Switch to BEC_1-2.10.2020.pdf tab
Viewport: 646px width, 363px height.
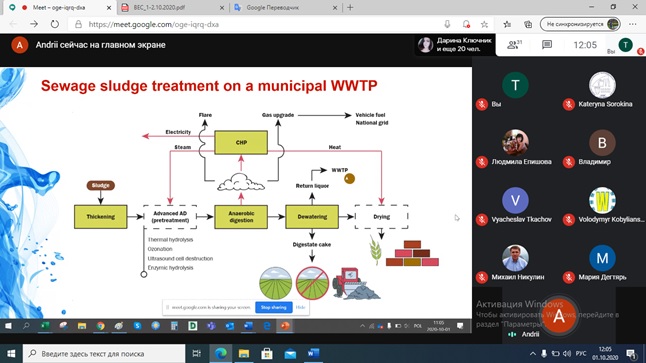point(172,7)
